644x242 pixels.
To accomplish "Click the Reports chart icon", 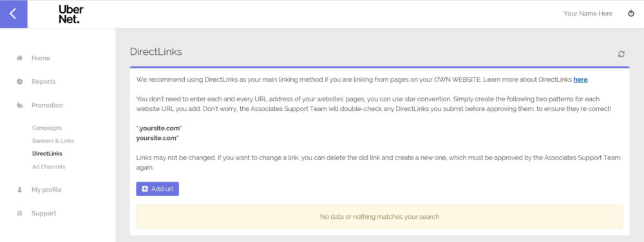I will [x=19, y=81].
